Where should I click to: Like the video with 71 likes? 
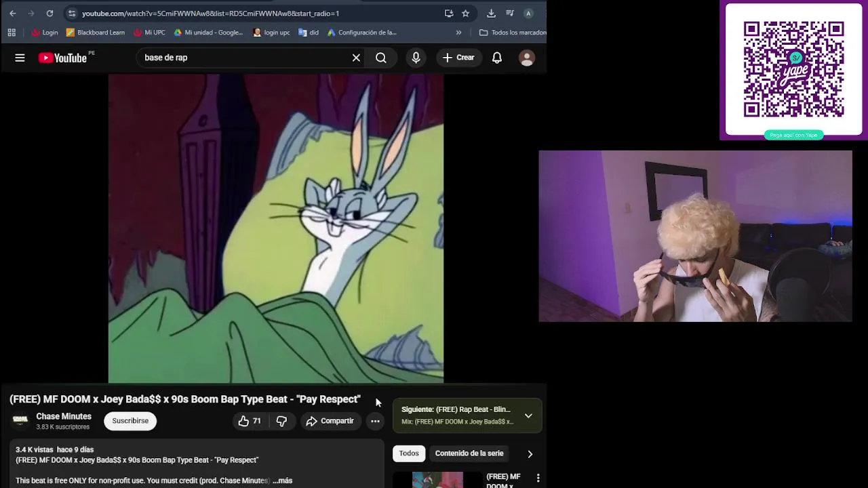[x=249, y=421]
